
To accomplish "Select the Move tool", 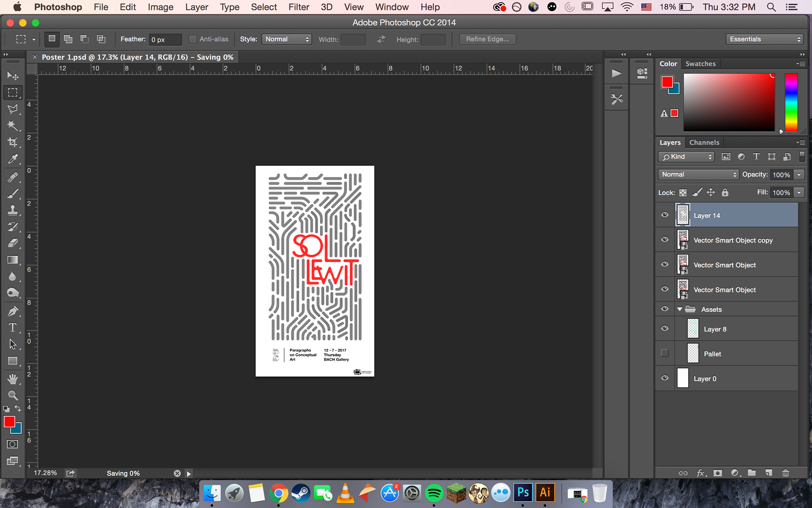I will (13, 76).
